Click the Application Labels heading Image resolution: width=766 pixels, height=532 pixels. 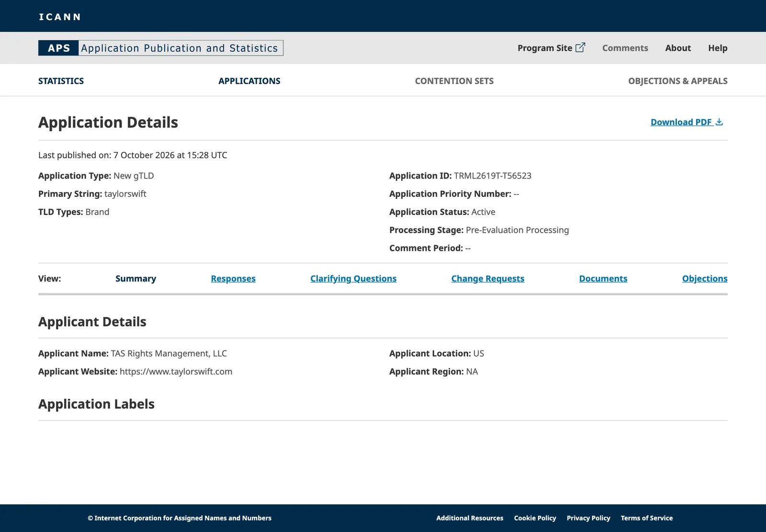96,404
